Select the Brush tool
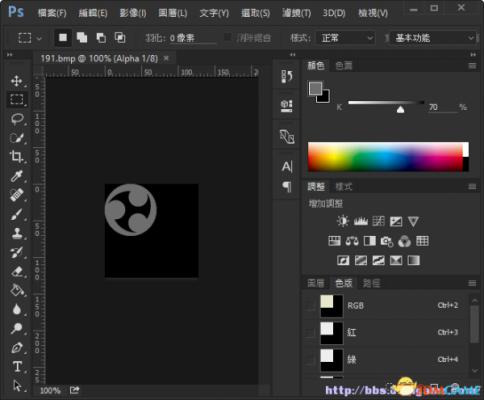The width and height of the screenshot is (484, 400). 16,214
